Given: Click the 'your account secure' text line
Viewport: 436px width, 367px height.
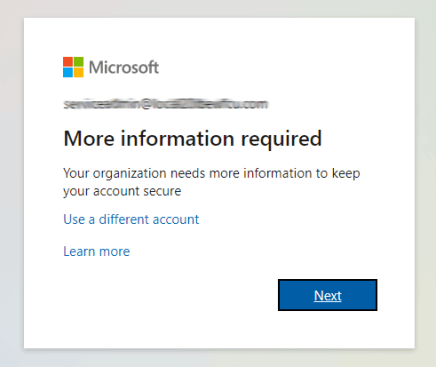Looking at the screenshot, I should click(x=122, y=191).
